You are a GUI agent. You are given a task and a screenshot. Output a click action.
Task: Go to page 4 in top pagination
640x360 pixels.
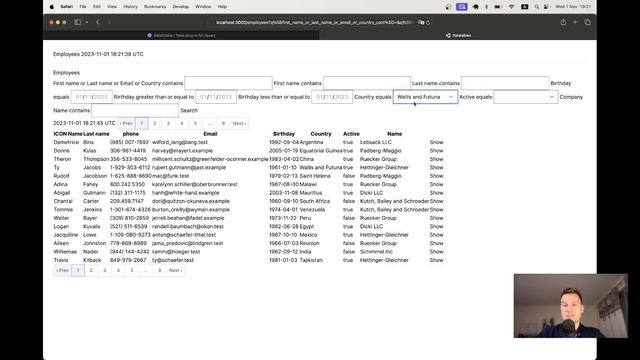tap(182, 123)
